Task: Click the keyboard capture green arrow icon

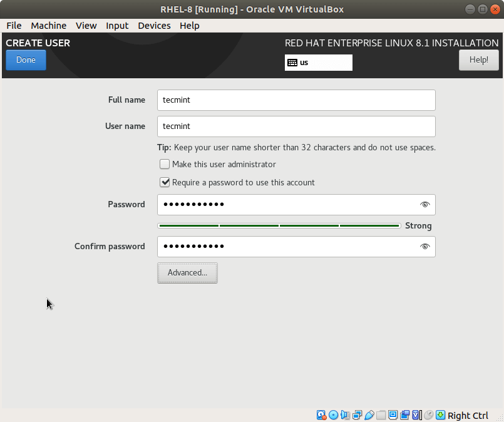Action: 441,415
